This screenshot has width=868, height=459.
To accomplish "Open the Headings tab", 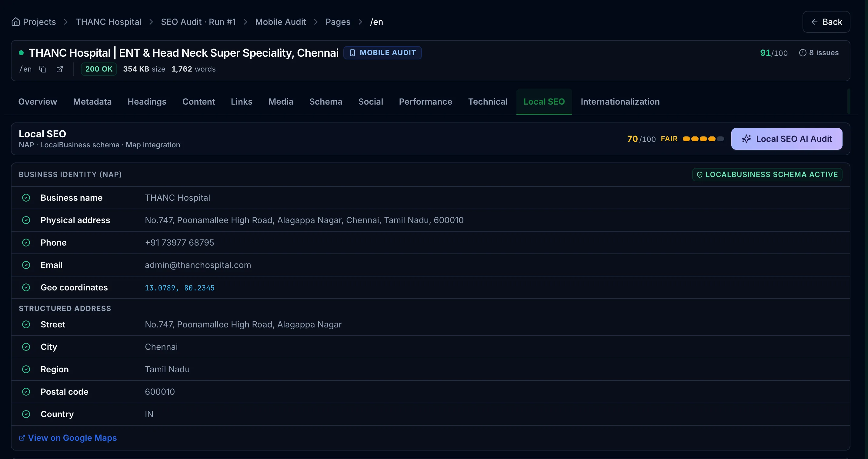I will 147,102.
